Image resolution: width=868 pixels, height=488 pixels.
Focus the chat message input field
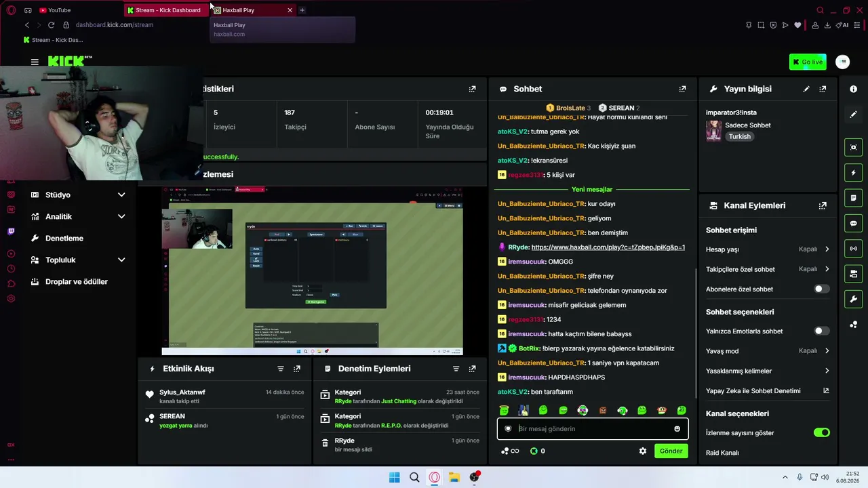[593, 428]
